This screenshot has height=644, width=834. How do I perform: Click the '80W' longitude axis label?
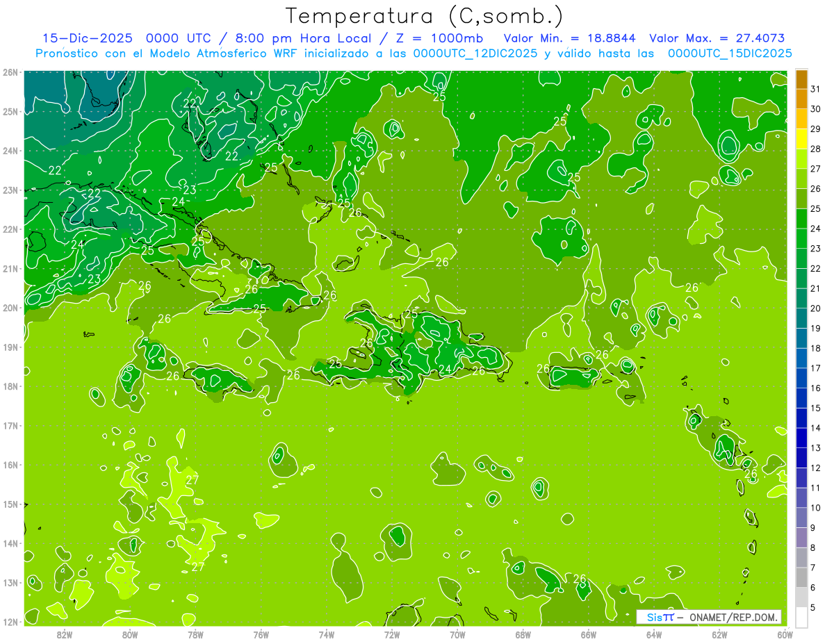pos(130,634)
